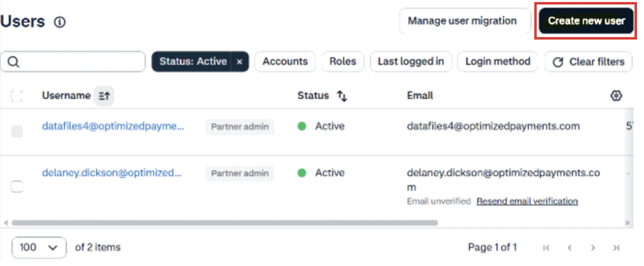The height and width of the screenshot is (266, 644).
Task: Select the datafiles4 user row checkbox
Action: 17,131
